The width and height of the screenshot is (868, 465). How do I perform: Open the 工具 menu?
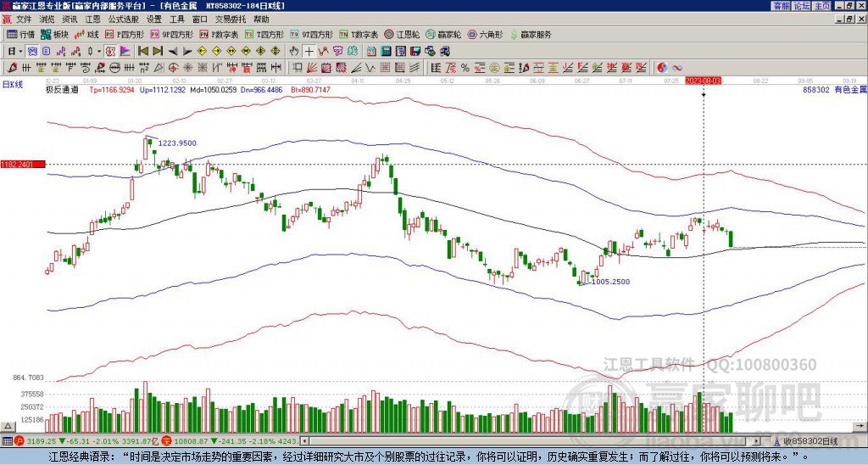[x=176, y=20]
